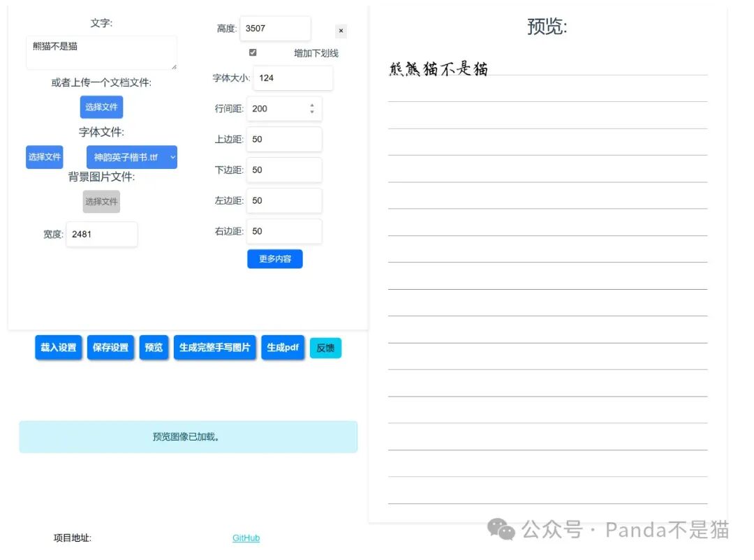Click the 生成完整手写图片 button
Viewport: 754px width, 560px height.
coord(215,347)
